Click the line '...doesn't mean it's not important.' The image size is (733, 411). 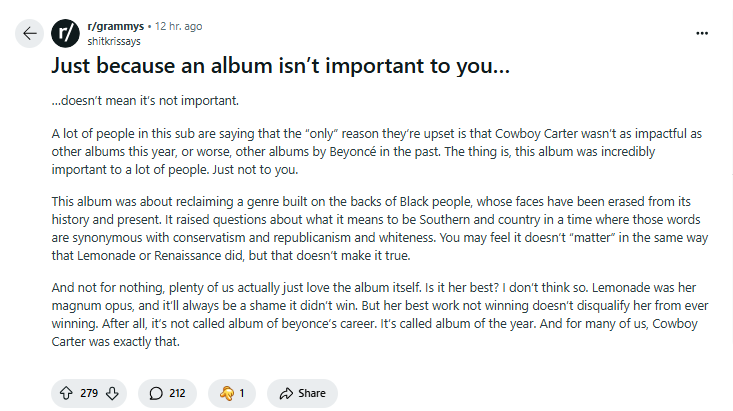point(145,101)
